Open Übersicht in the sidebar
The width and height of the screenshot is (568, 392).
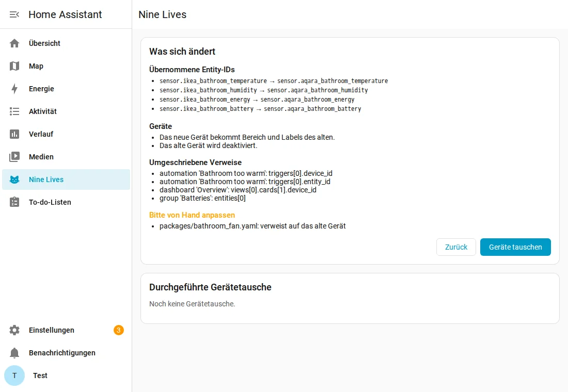point(66,43)
